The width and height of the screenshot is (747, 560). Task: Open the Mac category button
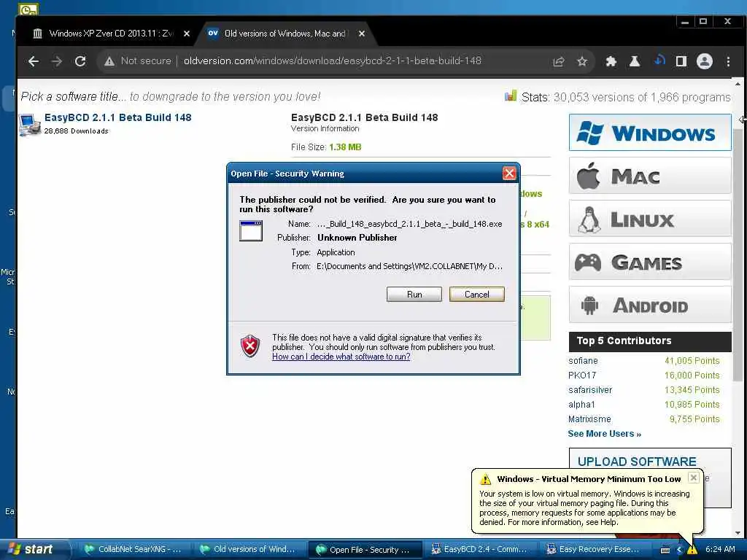[x=650, y=176]
